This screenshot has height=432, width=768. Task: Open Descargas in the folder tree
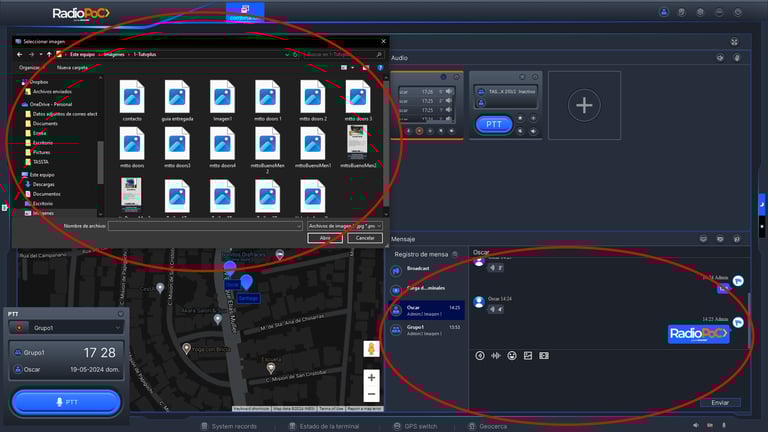[40, 184]
